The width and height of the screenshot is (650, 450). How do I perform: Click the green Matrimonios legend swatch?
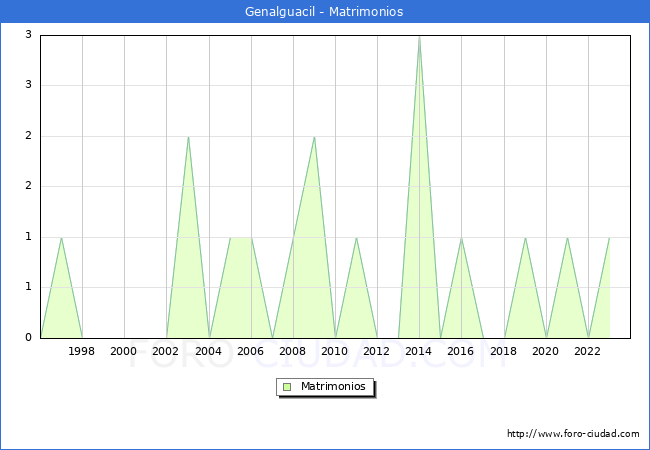(x=287, y=387)
